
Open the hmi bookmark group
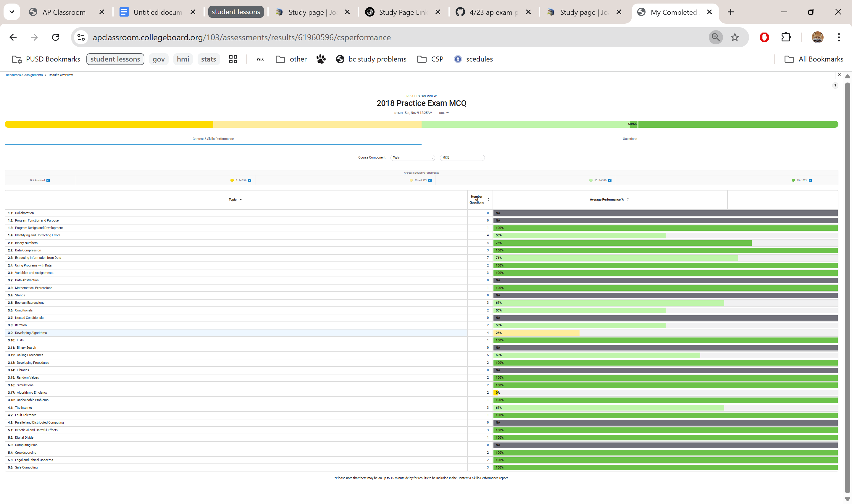tap(183, 59)
